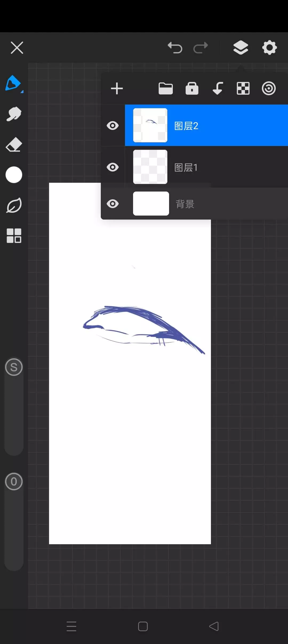
Task: Hide layer 图层1 using eye icon
Action: coord(113,167)
